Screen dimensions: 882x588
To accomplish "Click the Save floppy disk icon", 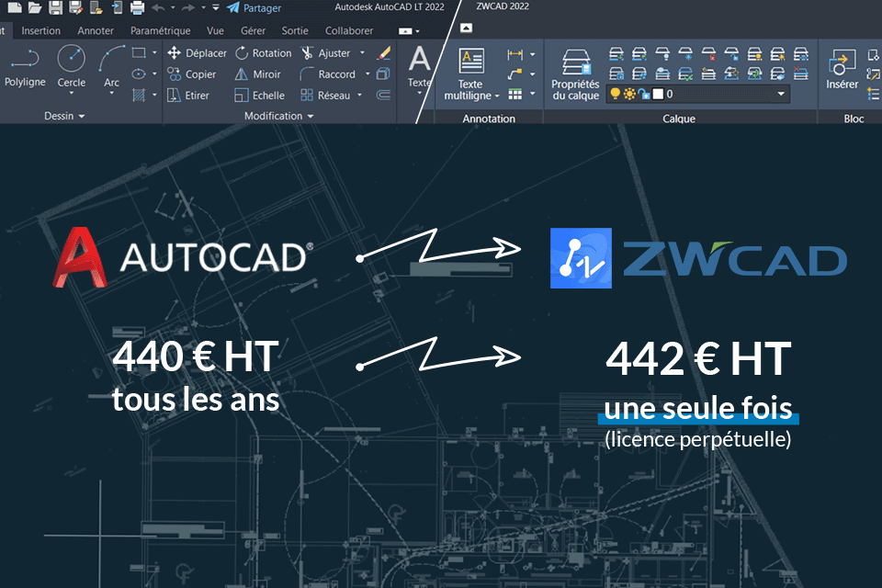I will point(55,7).
